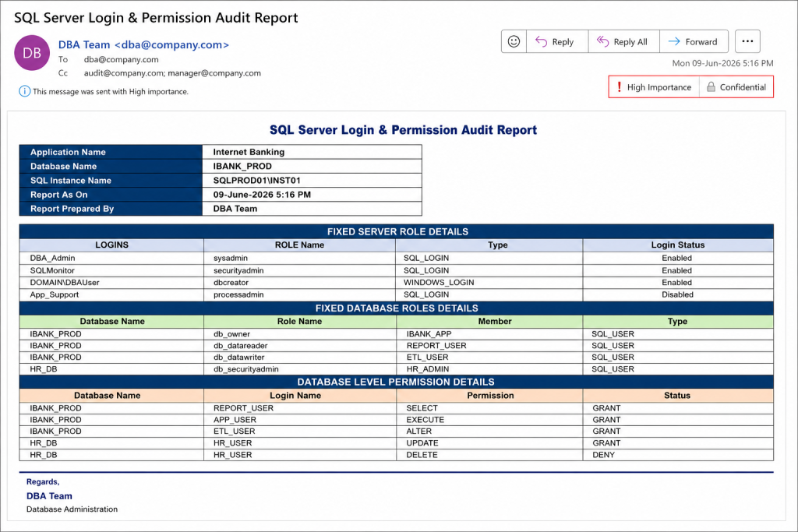798x532 pixels.
Task: Select the db_owner role cell
Action: point(300,334)
